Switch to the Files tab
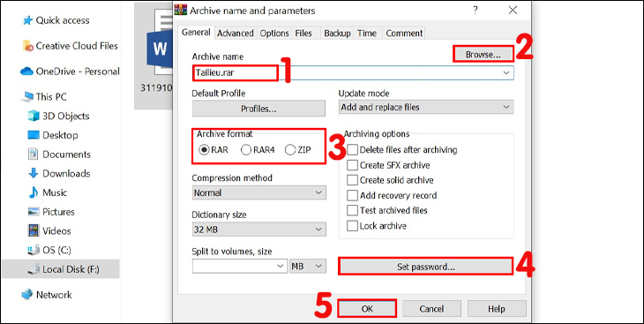Screen dimensions: 644x324 pyautogui.click(x=303, y=34)
